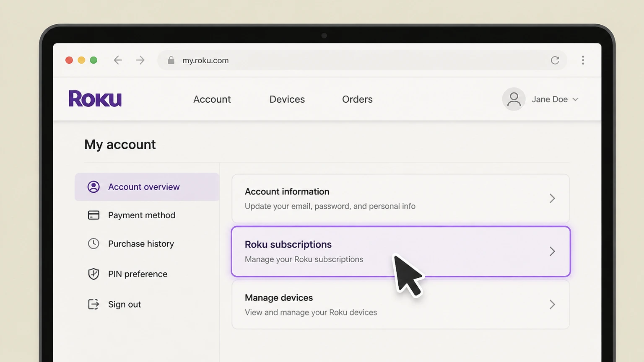The image size is (644, 362).
Task: Click the red close window button
Action: click(69, 60)
